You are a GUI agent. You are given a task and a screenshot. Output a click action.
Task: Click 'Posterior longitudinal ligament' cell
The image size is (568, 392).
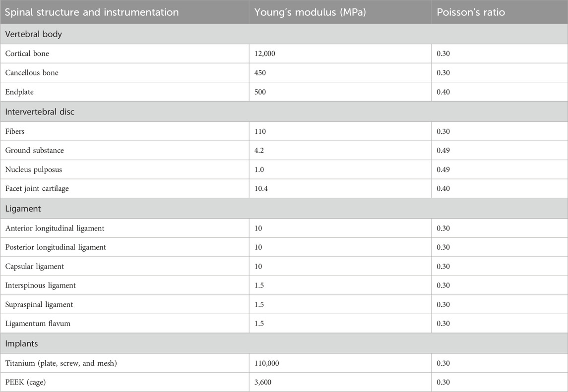click(56, 247)
